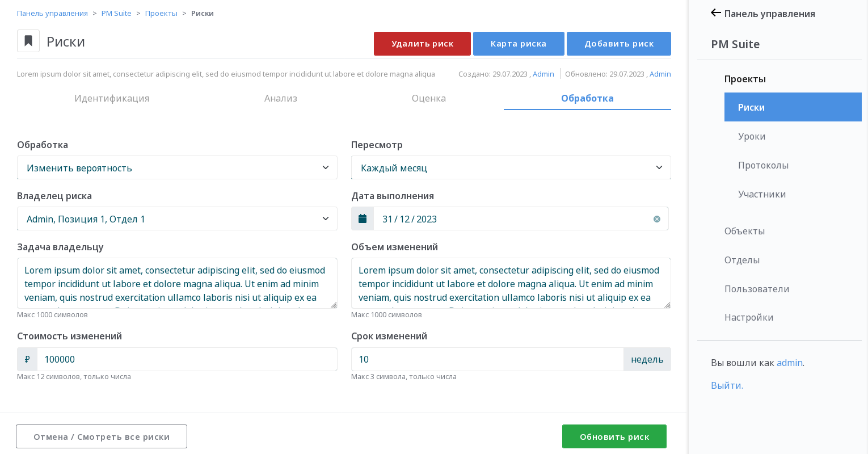
Task: Click the ruble currency symbol addon
Action: [x=27, y=359]
